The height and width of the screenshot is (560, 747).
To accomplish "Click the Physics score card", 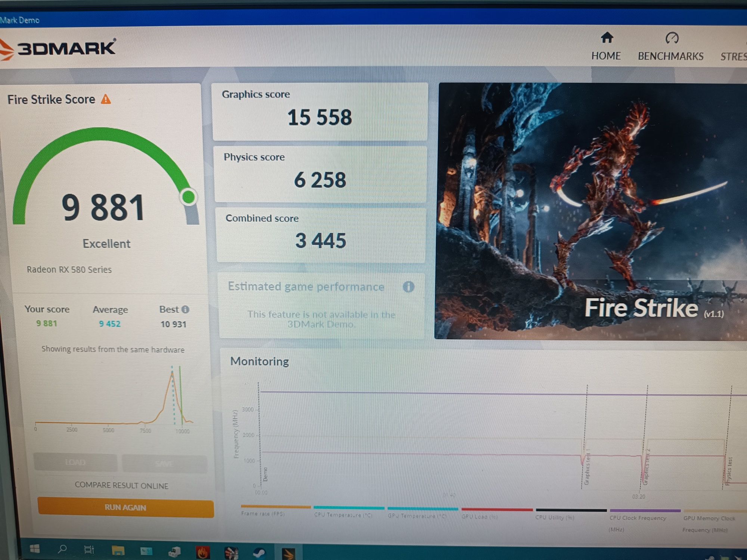I will pos(320,174).
